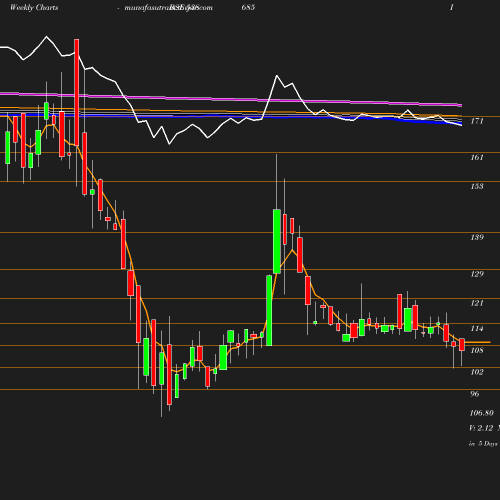
Task: Click the 153 price axis label
Action: click(477, 186)
